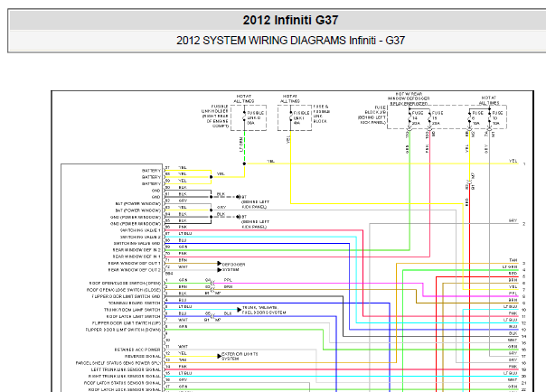546x392 pixels.
Task: Click the "B84" connector label
Action: point(169,274)
